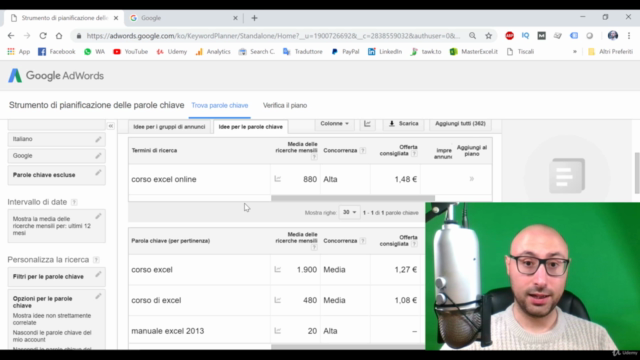Open the Analytics bookmark
Screen dimensions: 640x360
pyautogui.click(x=213, y=52)
